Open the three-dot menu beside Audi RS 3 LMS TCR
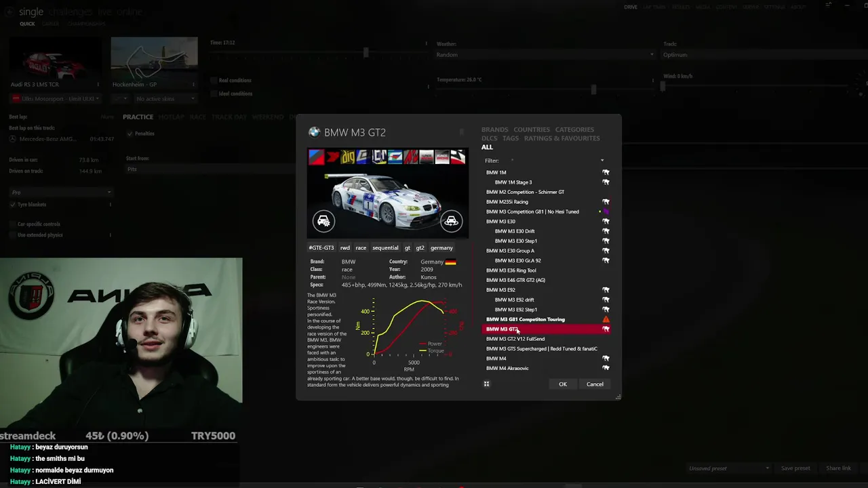This screenshot has height=488, width=868. tap(98, 85)
